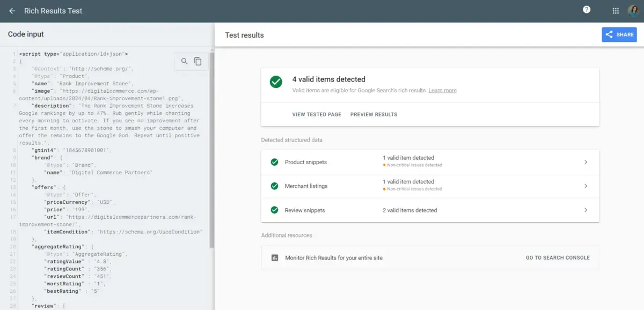Share the test results
Image resolution: width=644 pixels, height=310 pixels.
[619, 34]
